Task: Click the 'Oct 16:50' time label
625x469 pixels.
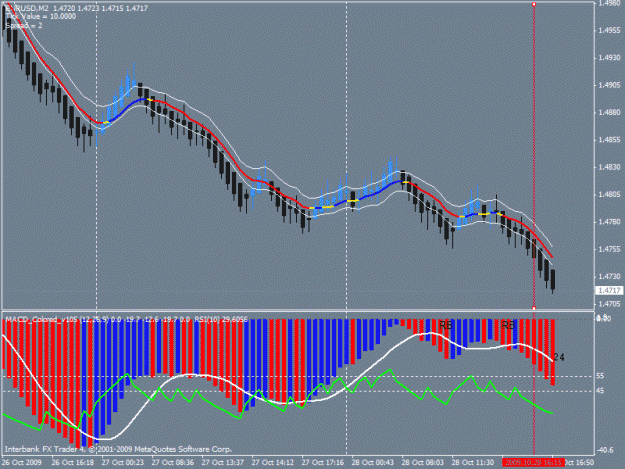Action: pos(580,463)
